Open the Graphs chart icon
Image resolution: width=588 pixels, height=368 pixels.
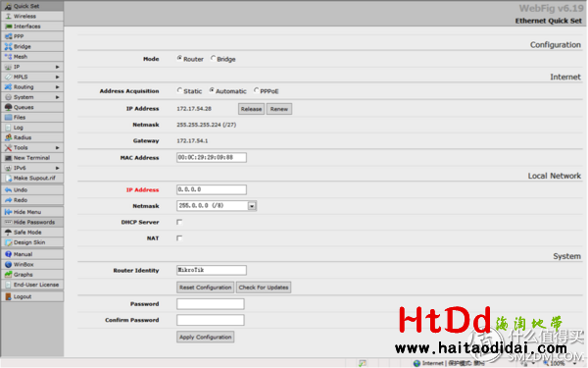[8, 275]
